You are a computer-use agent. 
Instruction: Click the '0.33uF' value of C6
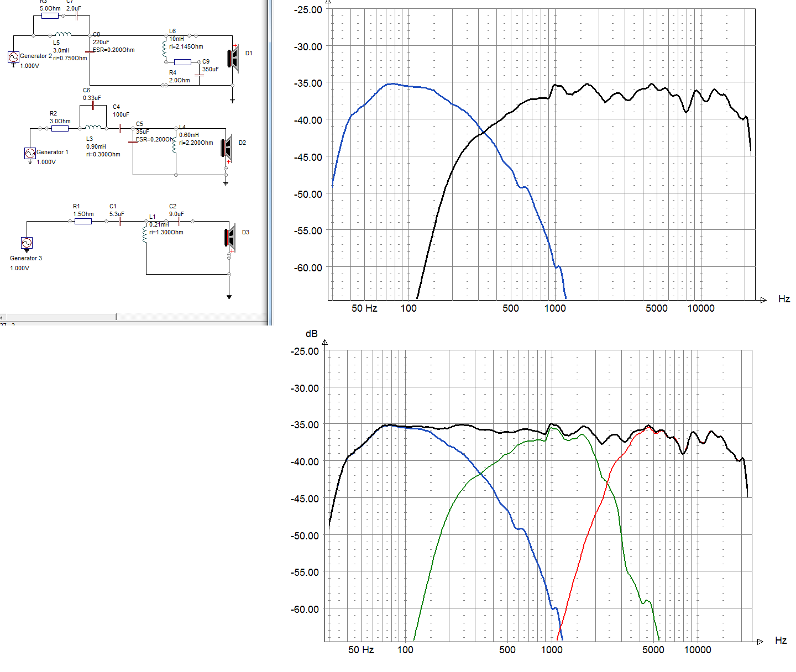click(92, 98)
